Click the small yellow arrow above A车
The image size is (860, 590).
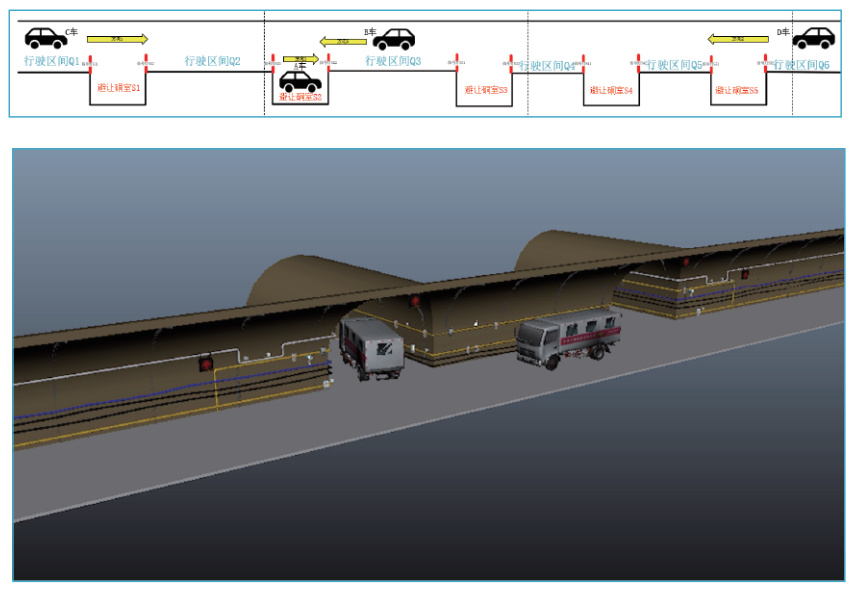click(x=300, y=59)
